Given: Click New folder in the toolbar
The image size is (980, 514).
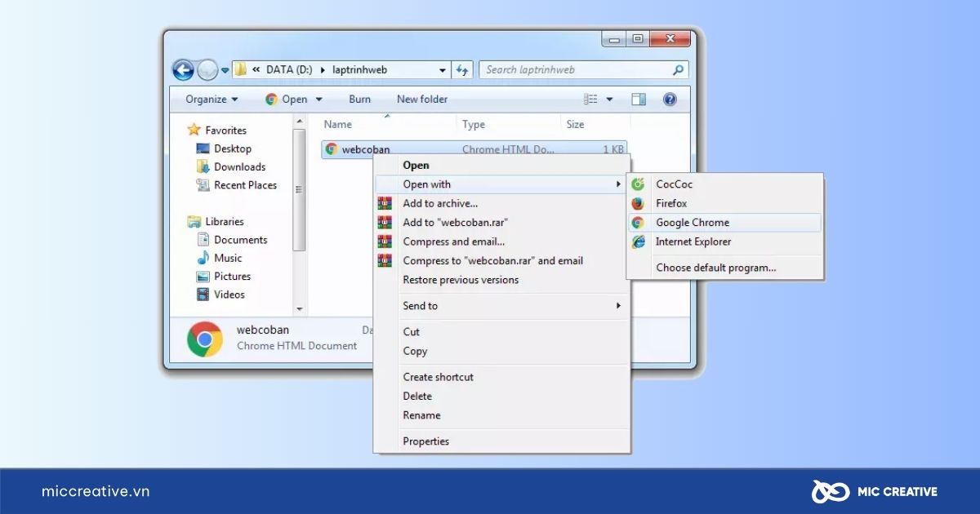Looking at the screenshot, I should tap(422, 100).
